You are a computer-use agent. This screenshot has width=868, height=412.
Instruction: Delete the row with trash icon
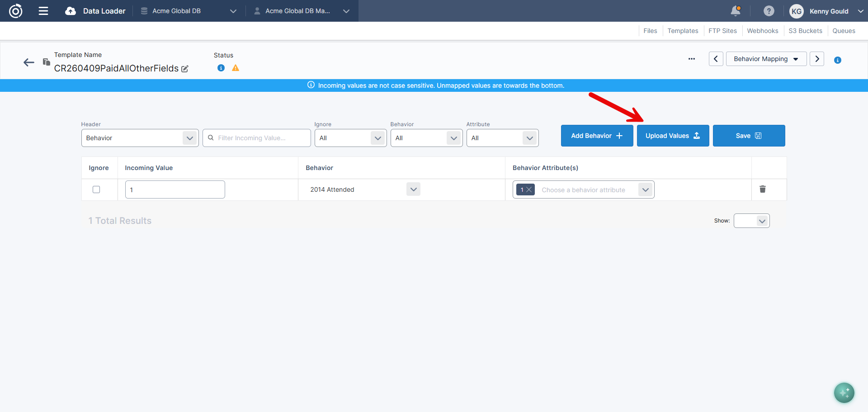(x=762, y=189)
